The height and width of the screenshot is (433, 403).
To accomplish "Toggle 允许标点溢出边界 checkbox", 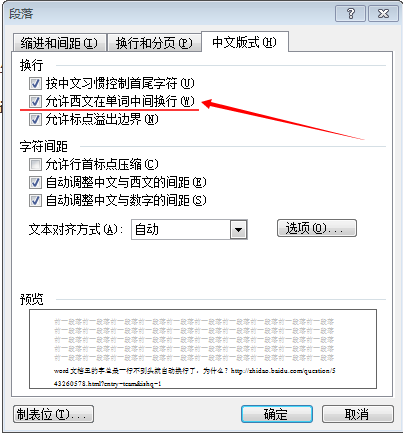I will point(35,119).
